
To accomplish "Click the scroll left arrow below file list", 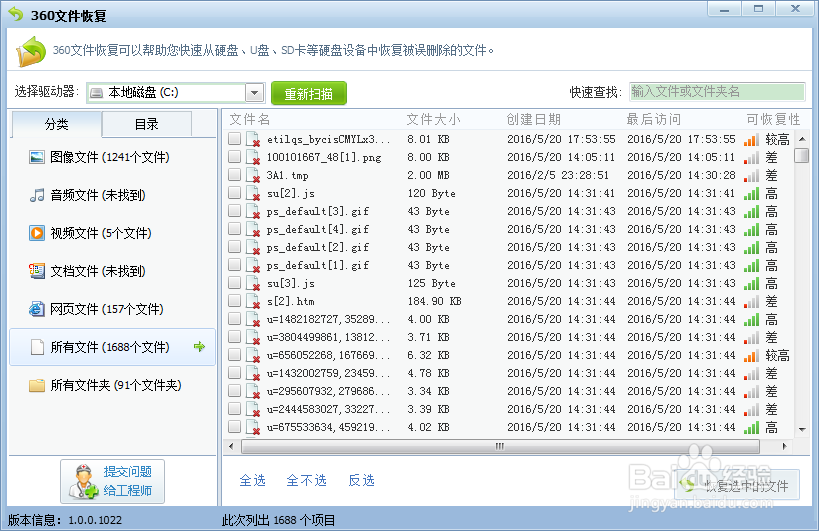I will (x=231, y=446).
